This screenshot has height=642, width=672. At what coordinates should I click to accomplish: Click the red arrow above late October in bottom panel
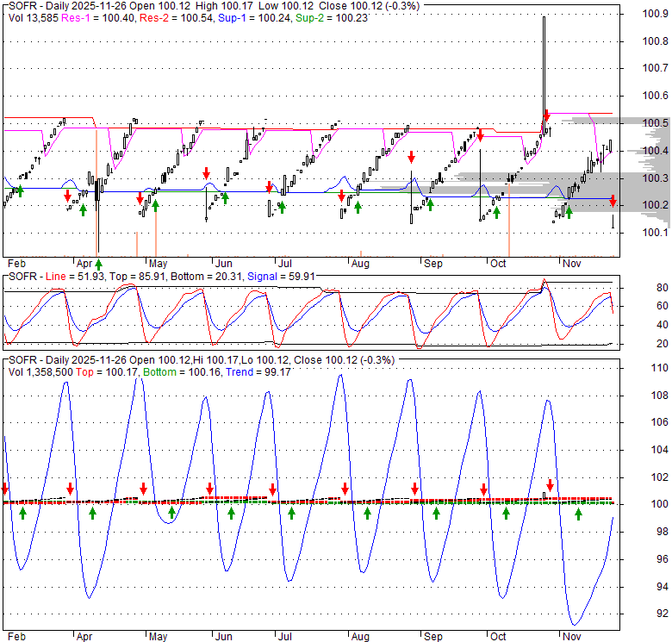[x=550, y=485]
